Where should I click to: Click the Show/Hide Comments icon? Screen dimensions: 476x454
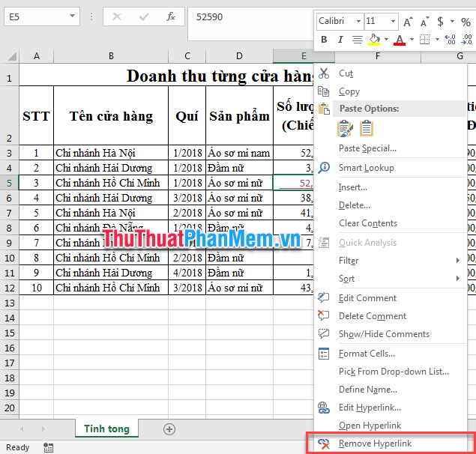click(324, 334)
